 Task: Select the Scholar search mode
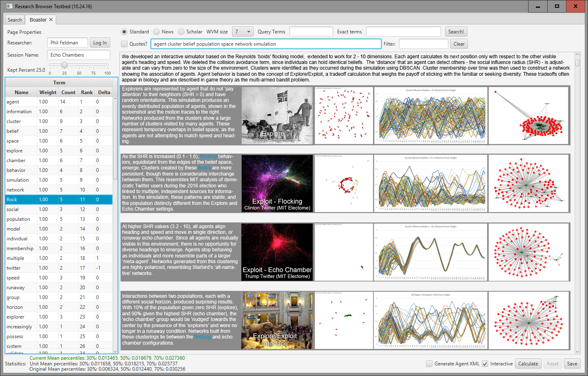click(181, 32)
